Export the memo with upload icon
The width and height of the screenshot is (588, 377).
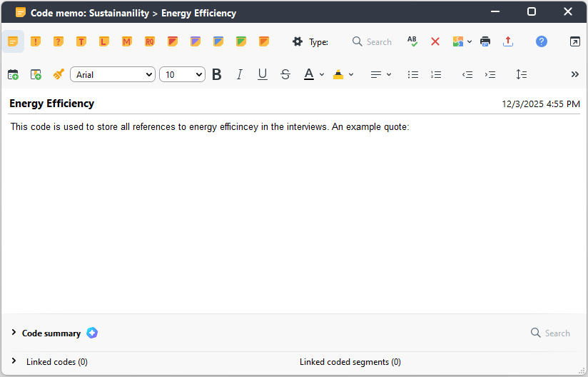[508, 41]
